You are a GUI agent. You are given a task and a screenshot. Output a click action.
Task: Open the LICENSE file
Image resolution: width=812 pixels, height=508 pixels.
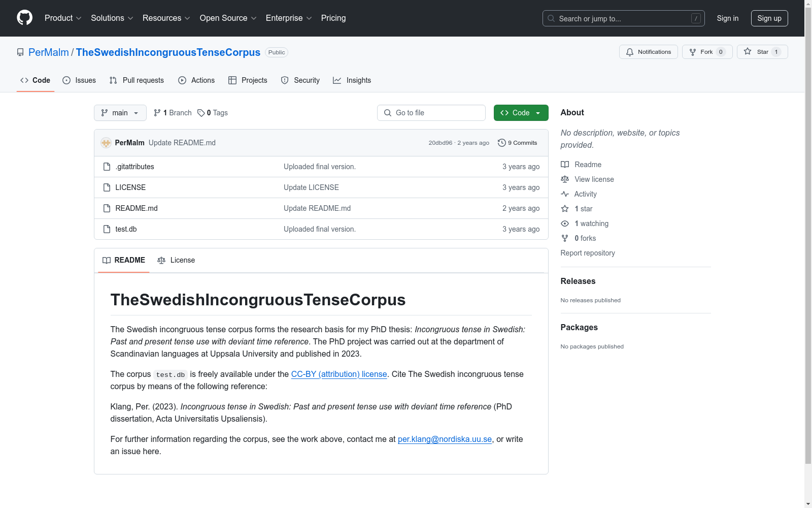130,187
